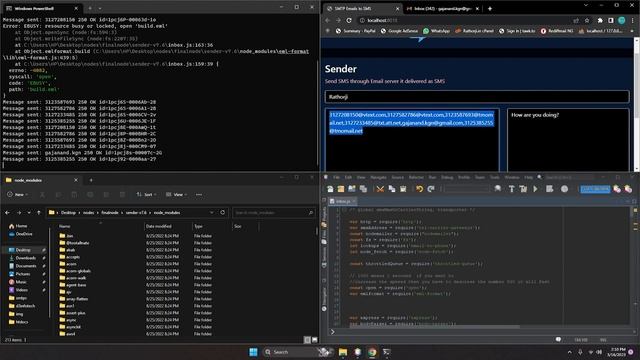Click the Windows Start button
640x360 pixels.
click(253, 352)
